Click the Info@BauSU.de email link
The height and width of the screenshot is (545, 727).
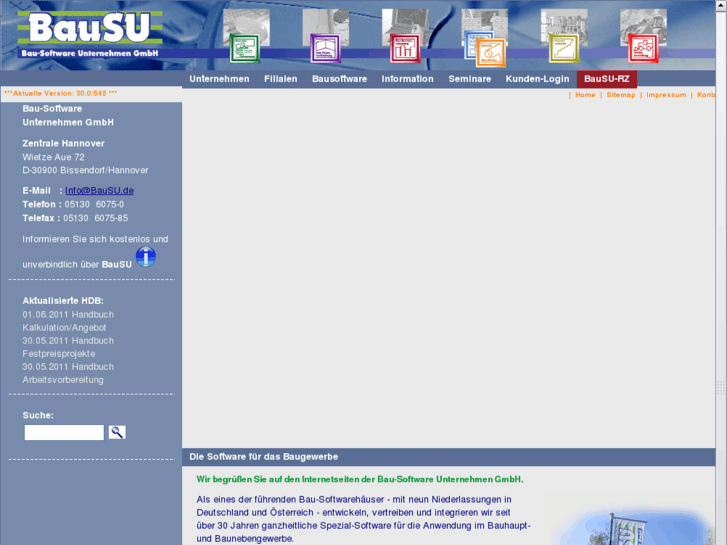click(99, 191)
